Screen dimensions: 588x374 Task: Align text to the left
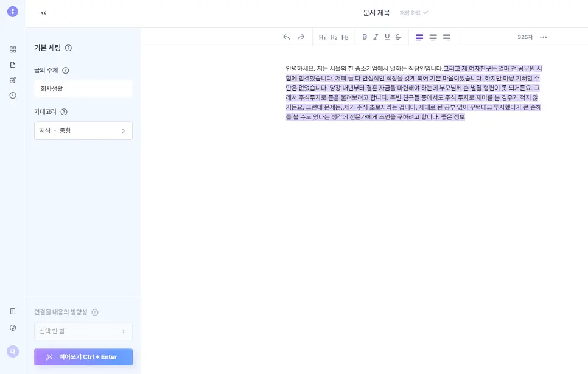tap(419, 37)
